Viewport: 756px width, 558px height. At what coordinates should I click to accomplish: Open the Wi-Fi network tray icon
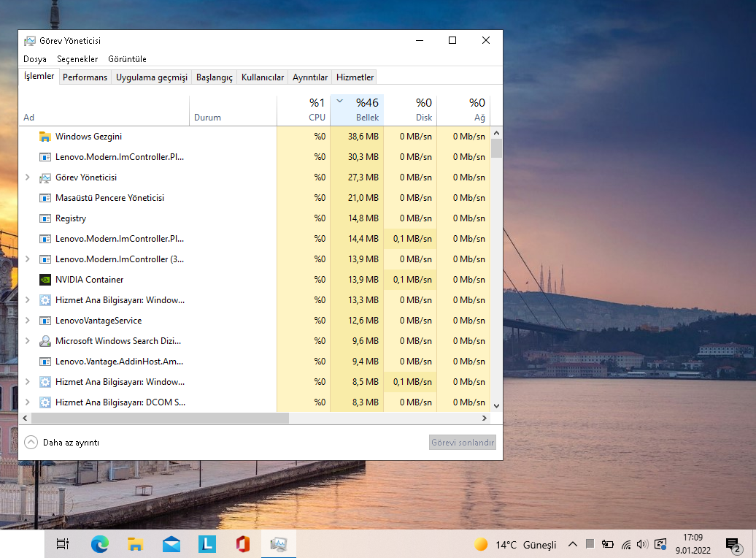626,545
